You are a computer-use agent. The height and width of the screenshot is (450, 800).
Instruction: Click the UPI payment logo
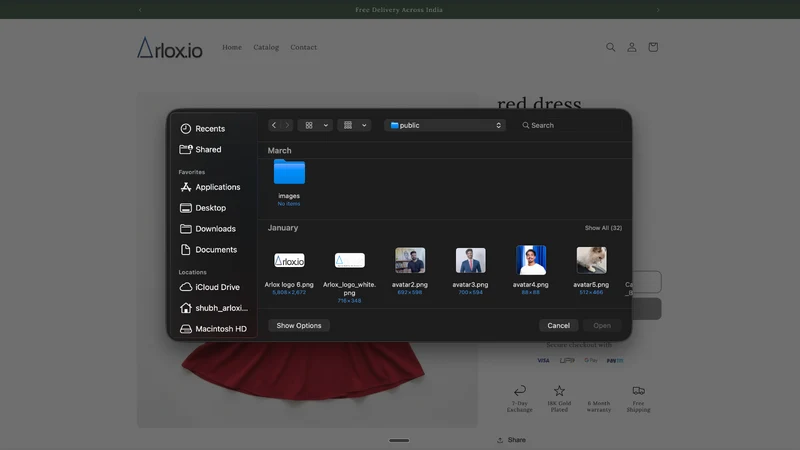click(567, 360)
